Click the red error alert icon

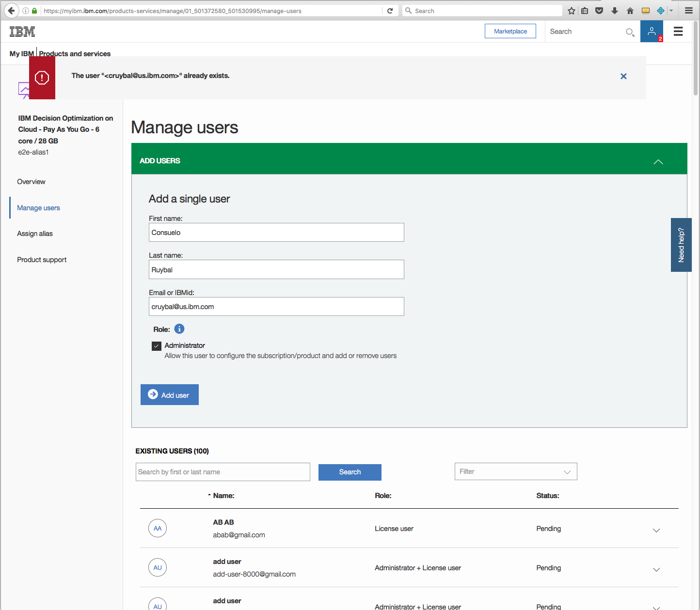tap(42, 78)
